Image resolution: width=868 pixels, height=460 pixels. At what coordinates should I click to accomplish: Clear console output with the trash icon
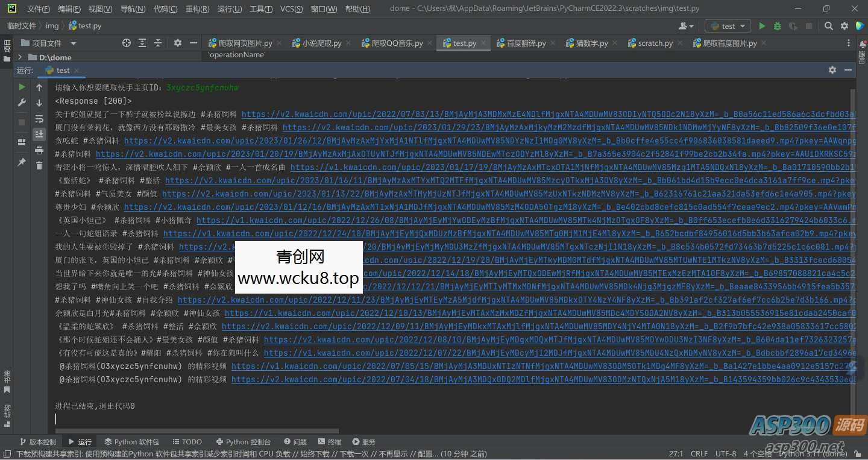(39, 166)
